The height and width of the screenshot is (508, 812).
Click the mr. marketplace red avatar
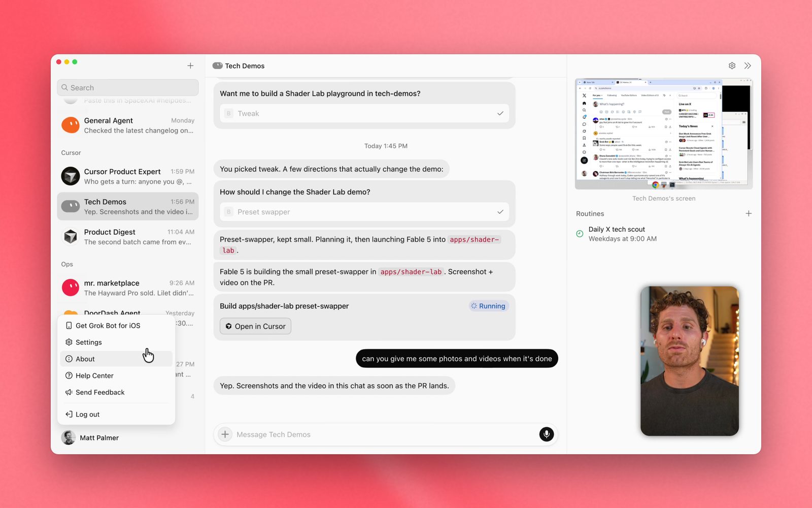(x=71, y=288)
